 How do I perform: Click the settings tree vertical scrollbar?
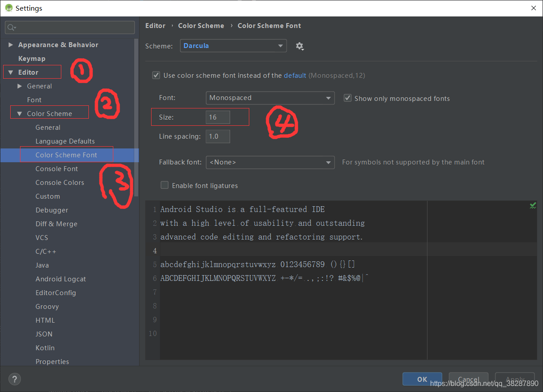pyautogui.click(x=137, y=118)
